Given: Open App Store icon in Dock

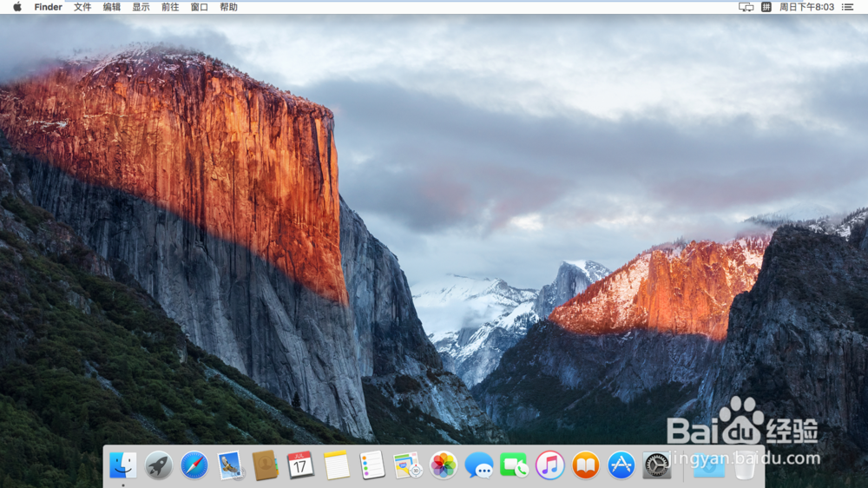Looking at the screenshot, I should click(x=621, y=465).
